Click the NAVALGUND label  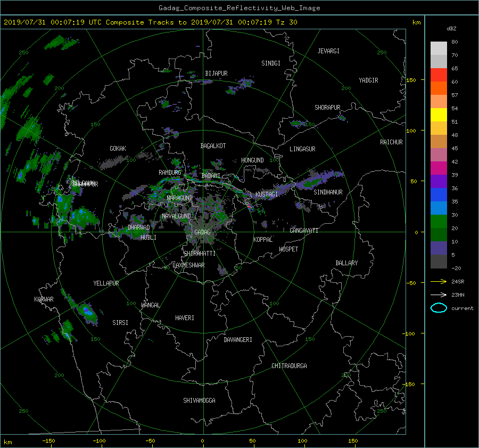pos(176,216)
